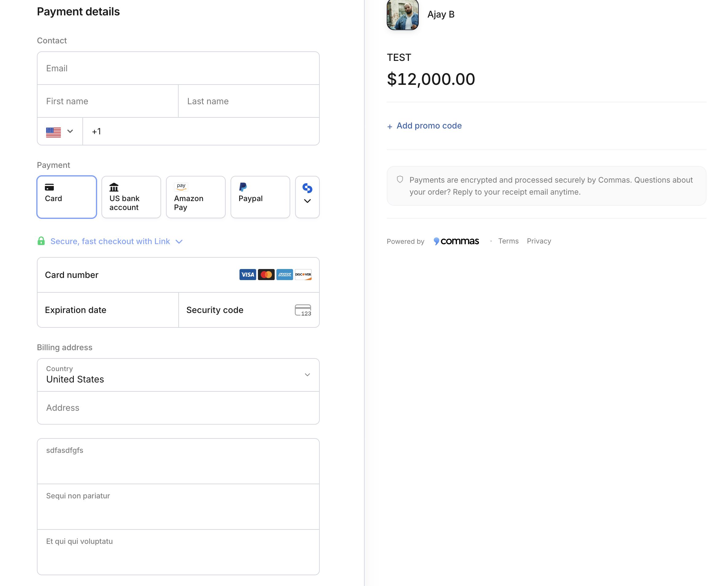Click the Commas logo

click(456, 241)
